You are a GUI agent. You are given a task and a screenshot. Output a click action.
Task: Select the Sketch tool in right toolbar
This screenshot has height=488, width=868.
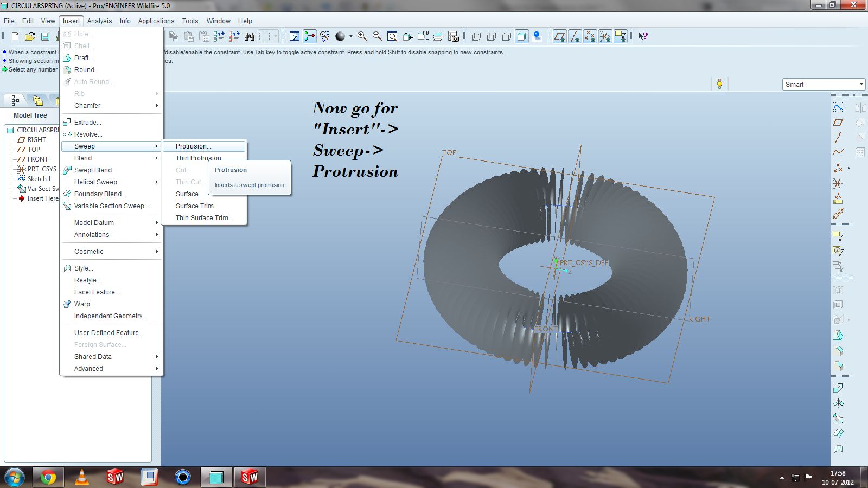[838, 107]
